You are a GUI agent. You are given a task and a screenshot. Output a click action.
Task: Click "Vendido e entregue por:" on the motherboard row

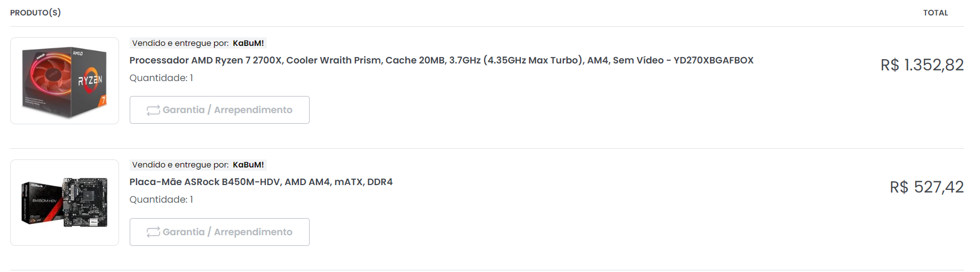click(180, 165)
